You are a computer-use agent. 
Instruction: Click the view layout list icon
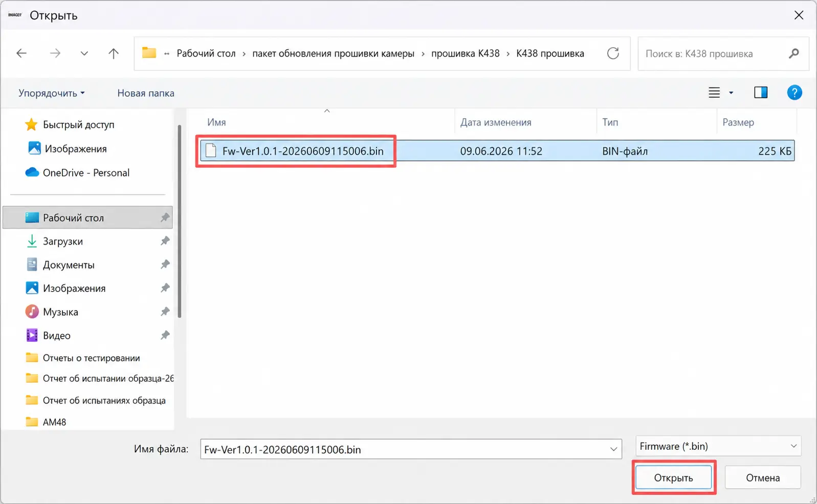pos(714,93)
